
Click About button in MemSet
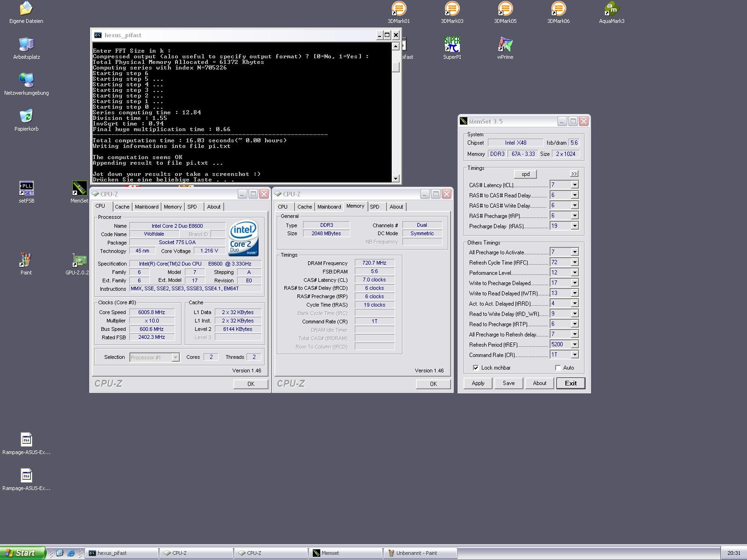pyautogui.click(x=540, y=383)
